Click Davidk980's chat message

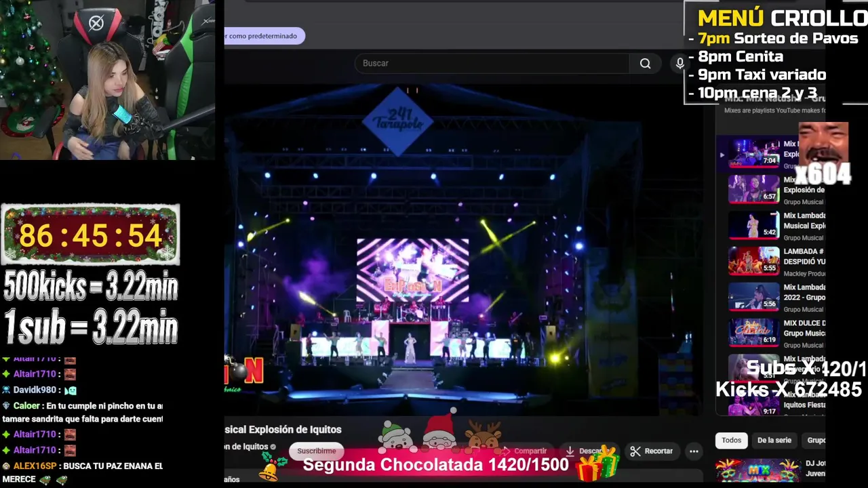39,390
